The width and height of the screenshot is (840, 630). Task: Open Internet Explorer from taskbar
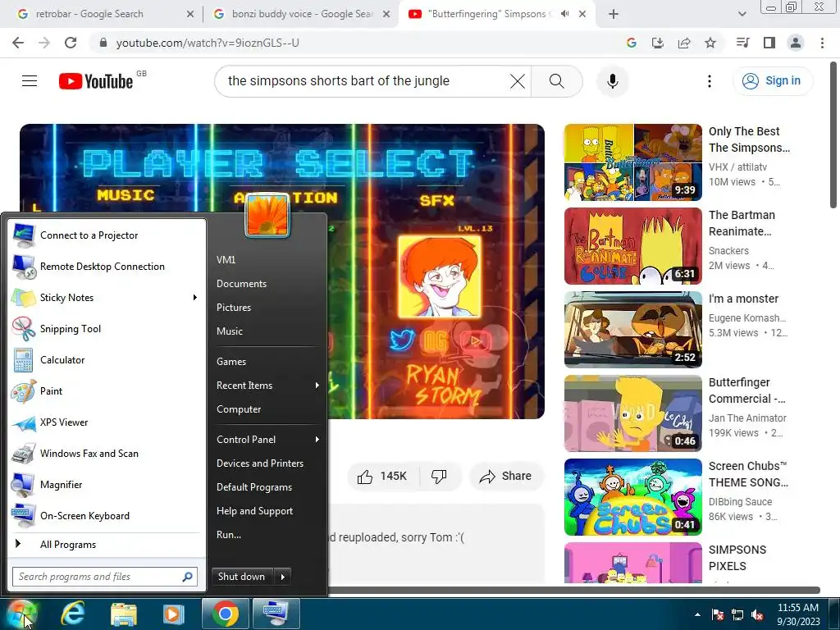pos(72,614)
